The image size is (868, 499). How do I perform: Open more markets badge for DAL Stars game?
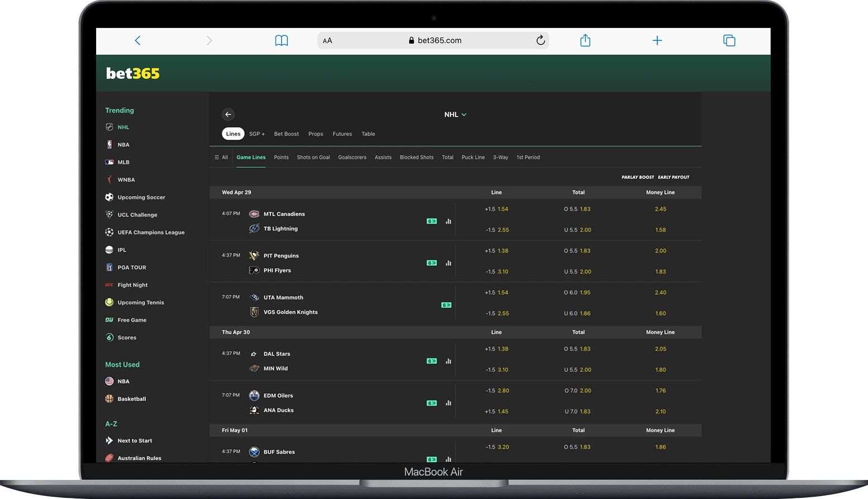coord(431,361)
